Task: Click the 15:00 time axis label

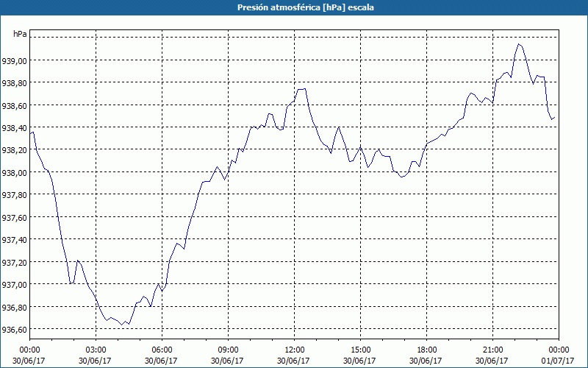Action: 360,350
